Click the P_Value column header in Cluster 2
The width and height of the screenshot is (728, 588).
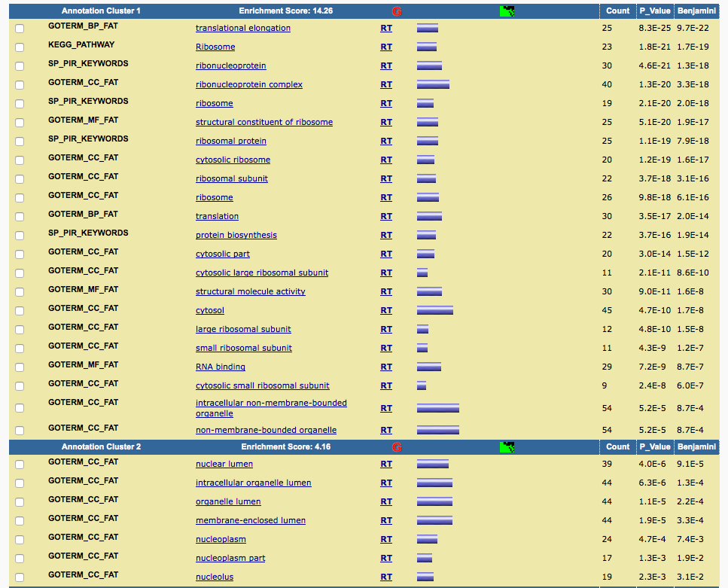click(655, 446)
